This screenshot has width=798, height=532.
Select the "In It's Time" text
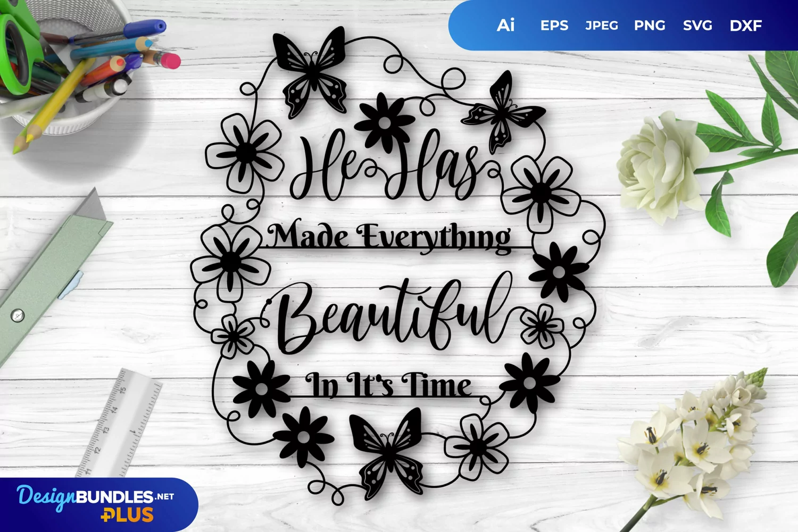pyautogui.click(x=388, y=385)
